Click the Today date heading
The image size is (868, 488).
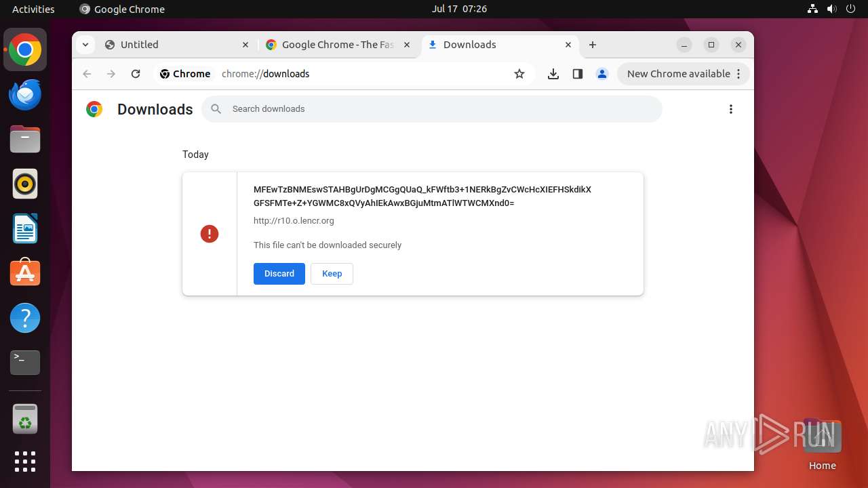pyautogui.click(x=195, y=155)
